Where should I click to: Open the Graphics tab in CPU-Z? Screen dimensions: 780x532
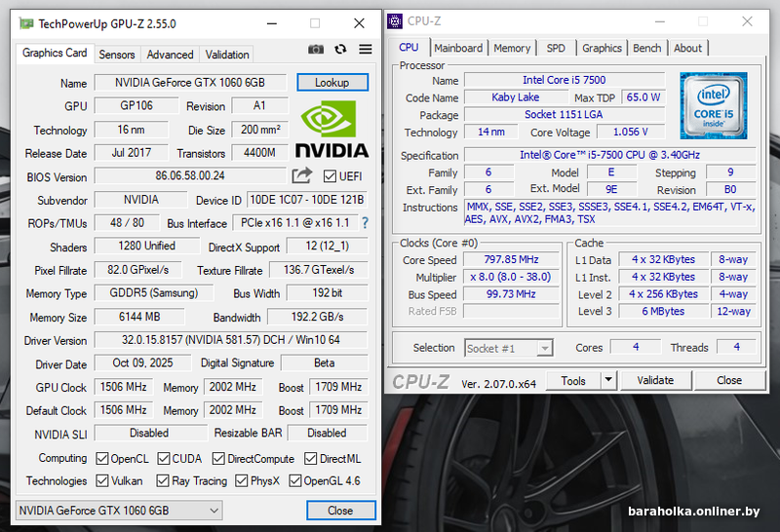602,48
